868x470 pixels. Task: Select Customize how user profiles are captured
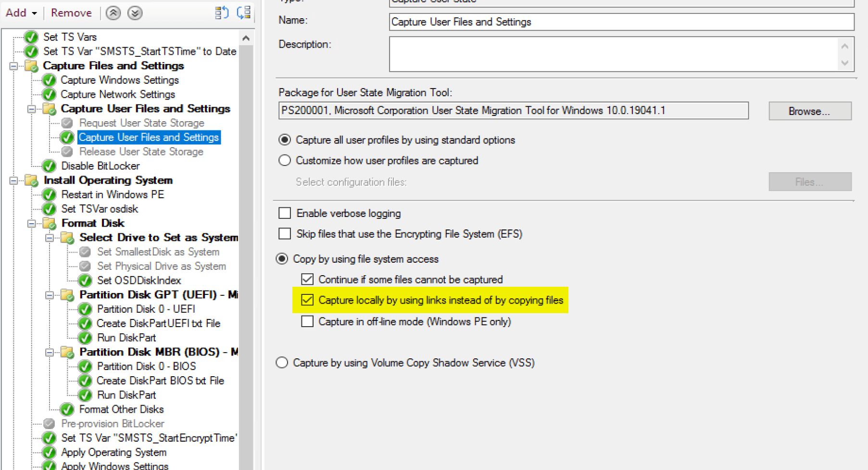point(285,161)
